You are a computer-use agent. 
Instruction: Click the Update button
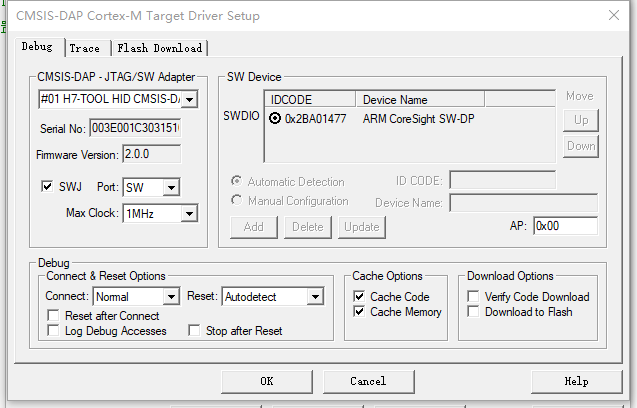362,227
